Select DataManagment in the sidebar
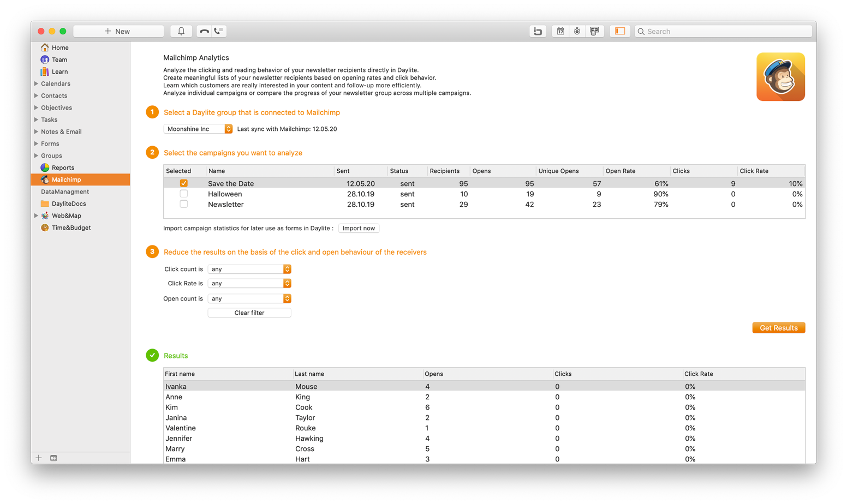Image resolution: width=847 pixels, height=504 pixels. pos(65,191)
